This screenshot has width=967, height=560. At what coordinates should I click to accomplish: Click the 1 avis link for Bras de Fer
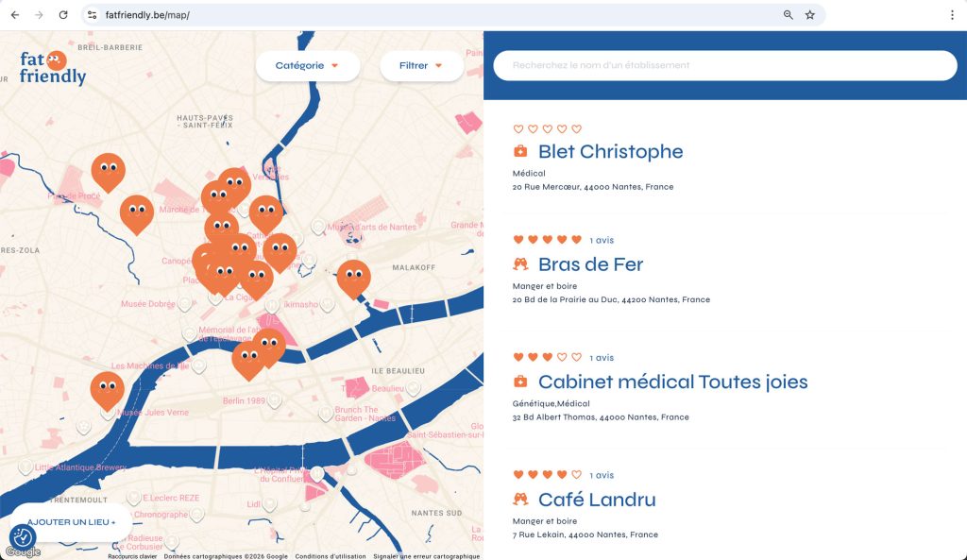click(602, 241)
